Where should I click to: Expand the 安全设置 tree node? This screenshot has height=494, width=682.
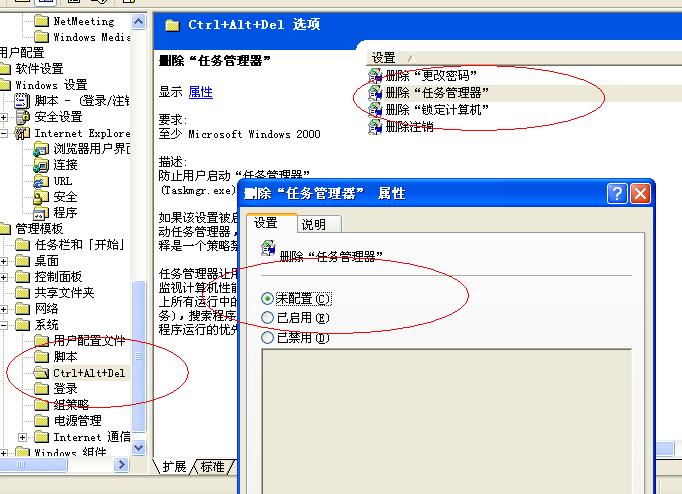3,117
